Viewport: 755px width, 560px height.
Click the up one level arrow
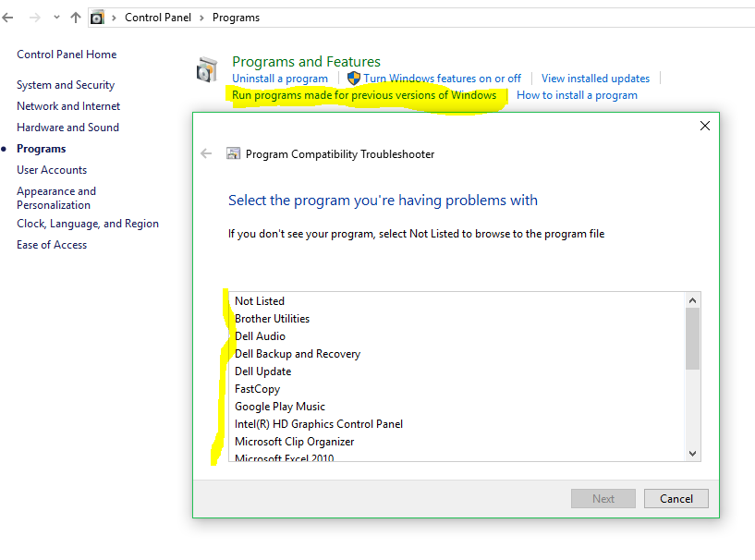76,18
